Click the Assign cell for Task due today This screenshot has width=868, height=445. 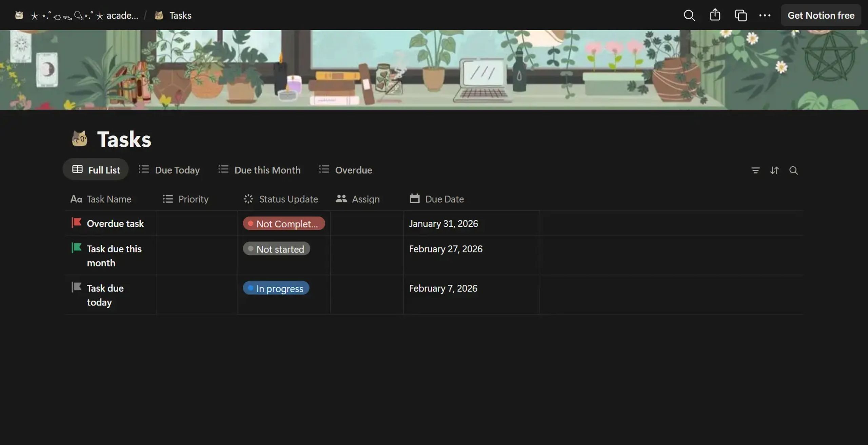[367, 295]
